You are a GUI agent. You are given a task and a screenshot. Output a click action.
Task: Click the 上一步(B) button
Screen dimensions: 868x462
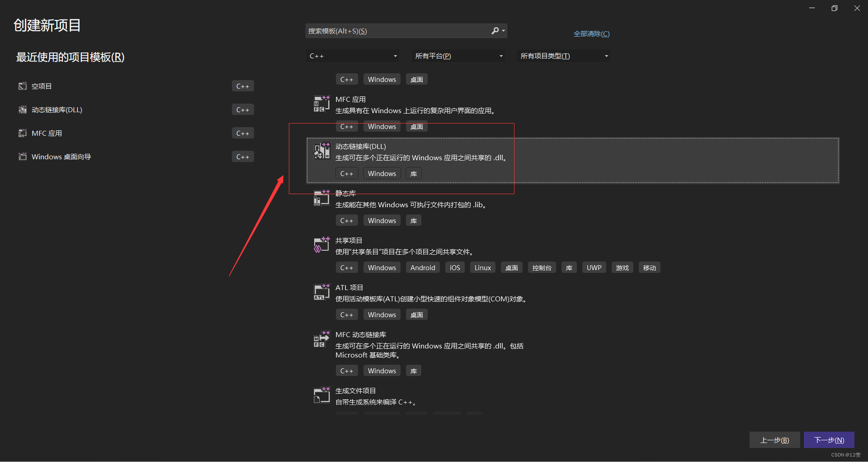click(x=775, y=440)
